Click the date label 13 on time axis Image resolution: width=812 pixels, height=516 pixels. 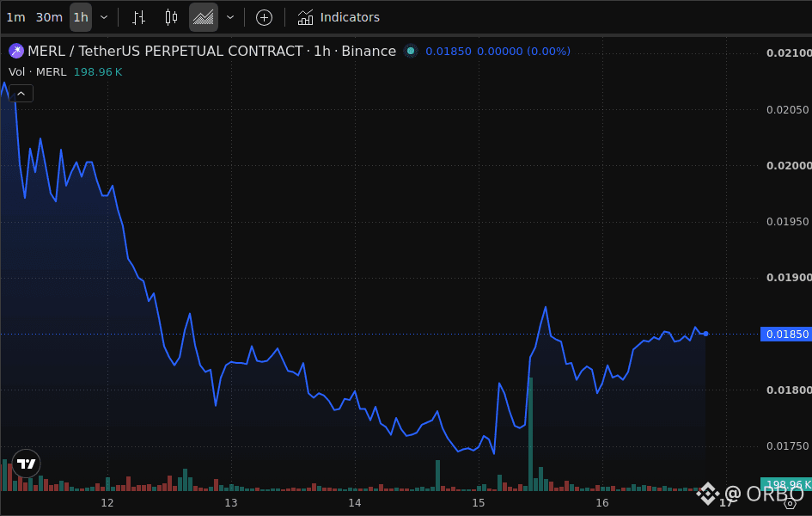point(231,503)
